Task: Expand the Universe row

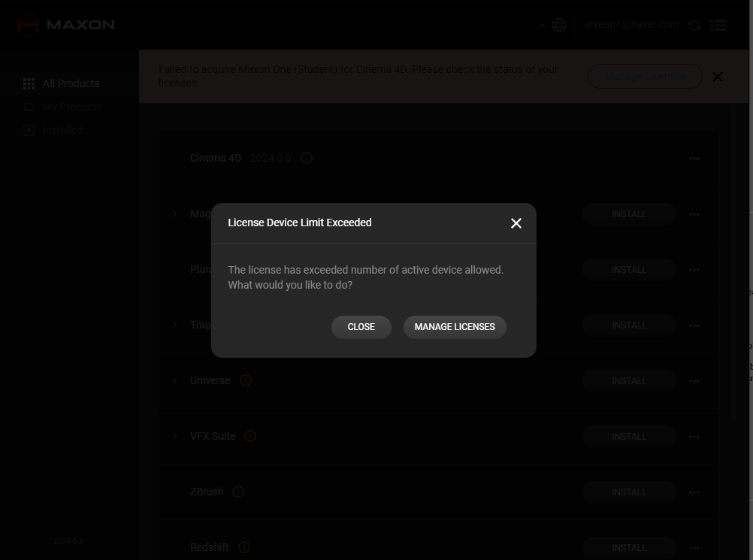Action: pos(175,381)
